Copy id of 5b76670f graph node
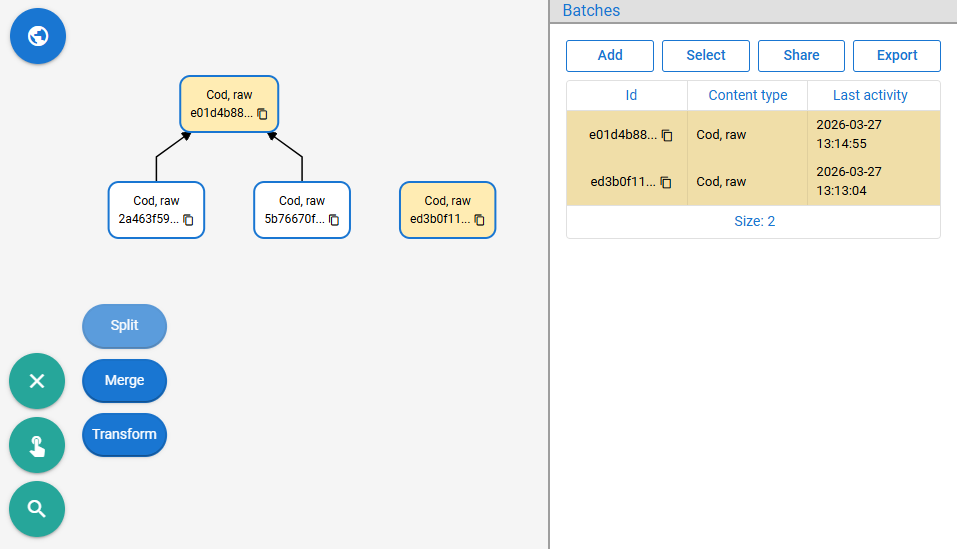The width and height of the screenshot is (957, 549). 334,220
